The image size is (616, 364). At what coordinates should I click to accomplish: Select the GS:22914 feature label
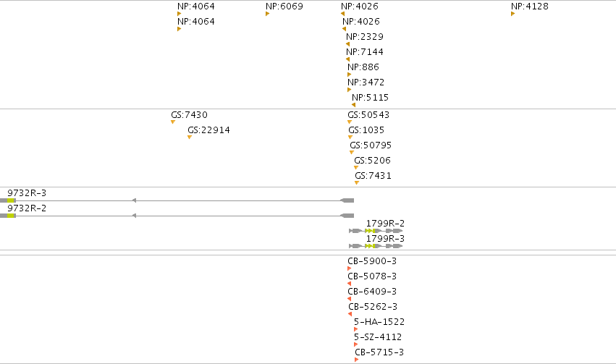pyautogui.click(x=208, y=130)
